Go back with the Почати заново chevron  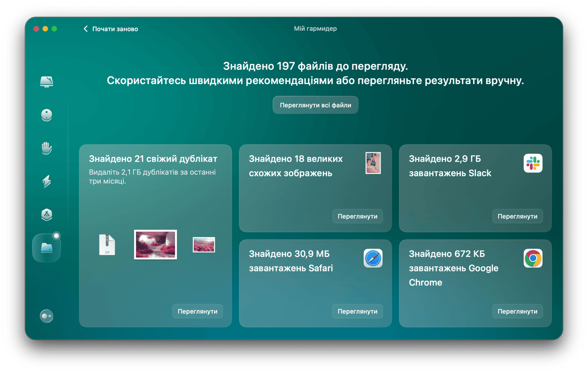[x=86, y=29]
